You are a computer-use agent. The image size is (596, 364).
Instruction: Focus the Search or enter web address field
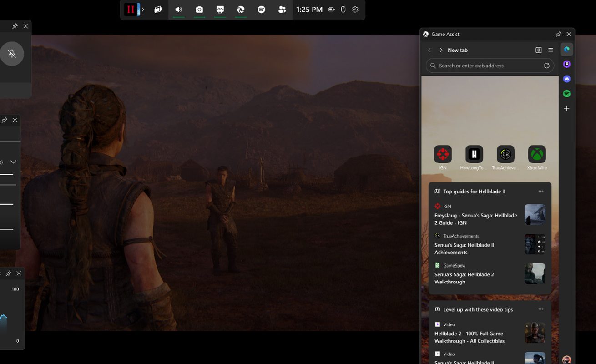[490, 66]
